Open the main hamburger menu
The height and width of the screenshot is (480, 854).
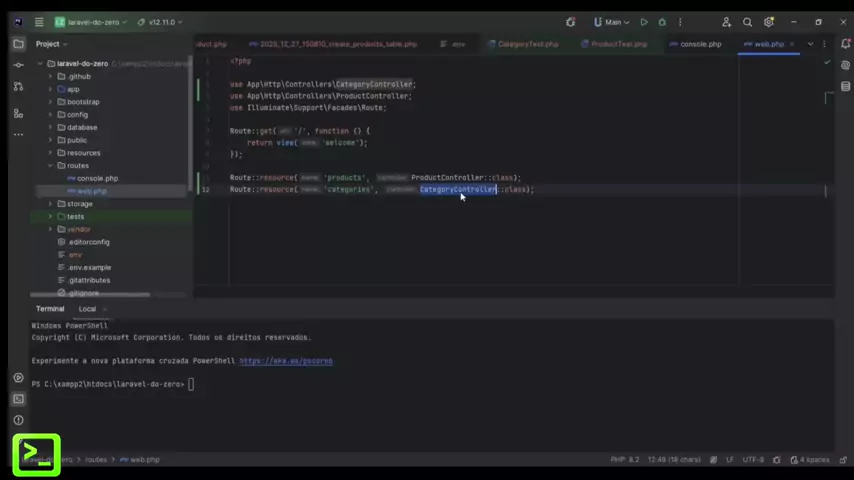pyautogui.click(x=39, y=22)
